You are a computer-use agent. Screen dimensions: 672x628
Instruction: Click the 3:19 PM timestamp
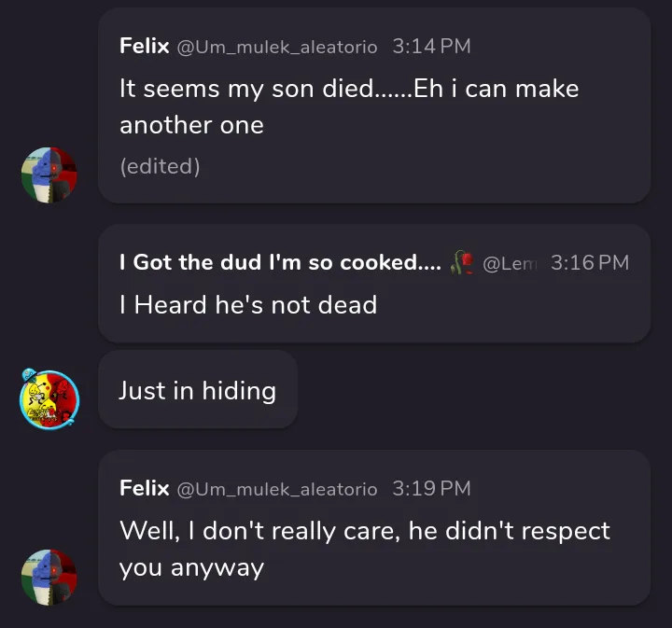coord(431,488)
